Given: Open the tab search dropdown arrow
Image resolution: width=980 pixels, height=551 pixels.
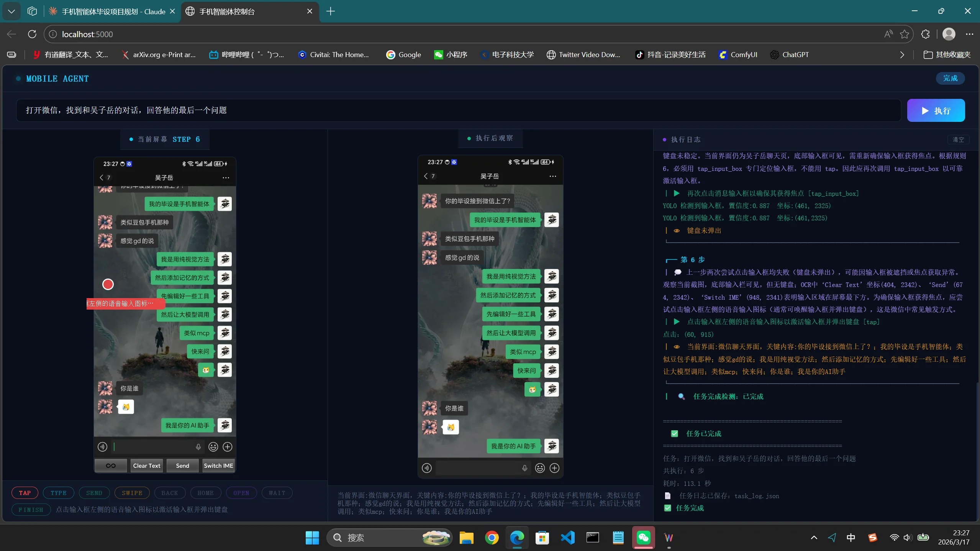Looking at the screenshot, I should pyautogui.click(x=11, y=11).
